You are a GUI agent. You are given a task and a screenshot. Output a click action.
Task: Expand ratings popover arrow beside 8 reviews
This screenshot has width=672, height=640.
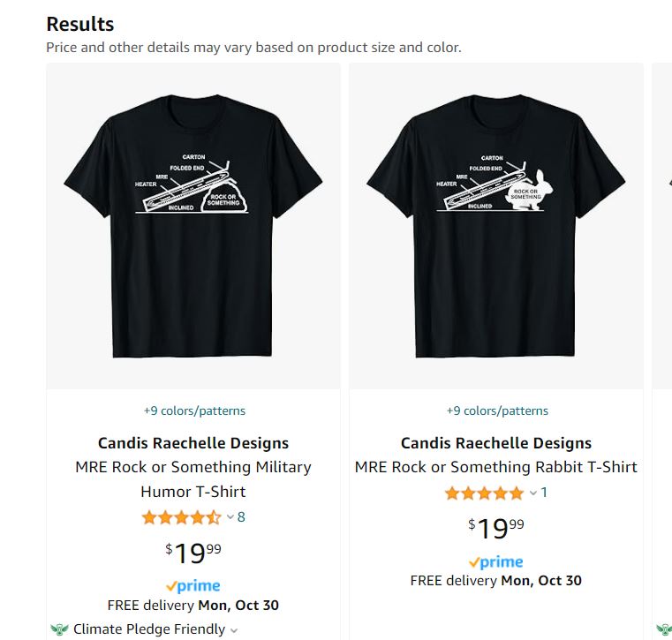(x=230, y=517)
